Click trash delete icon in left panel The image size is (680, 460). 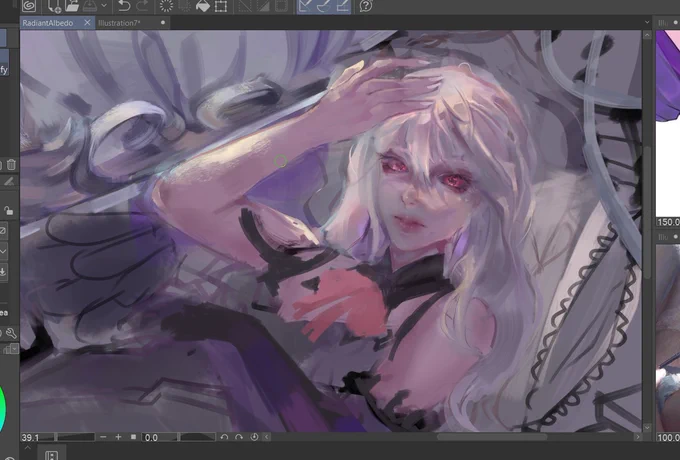click(x=11, y=165)
